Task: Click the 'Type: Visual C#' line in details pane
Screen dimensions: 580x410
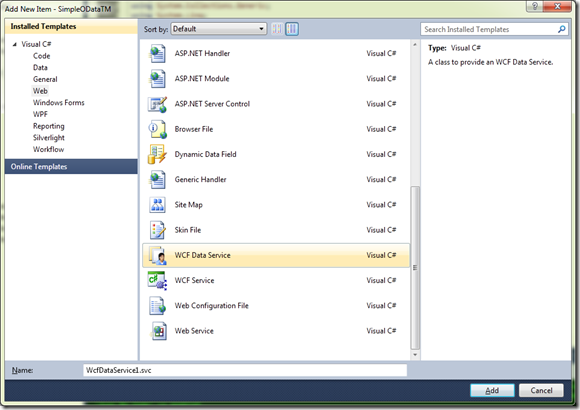Action: point(454,48)
